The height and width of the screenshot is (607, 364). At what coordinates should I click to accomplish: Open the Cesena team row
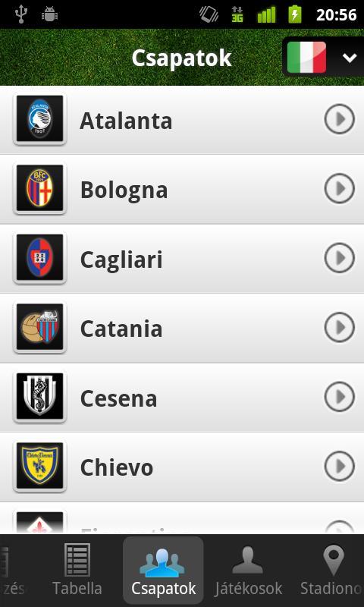click(182, 398)
